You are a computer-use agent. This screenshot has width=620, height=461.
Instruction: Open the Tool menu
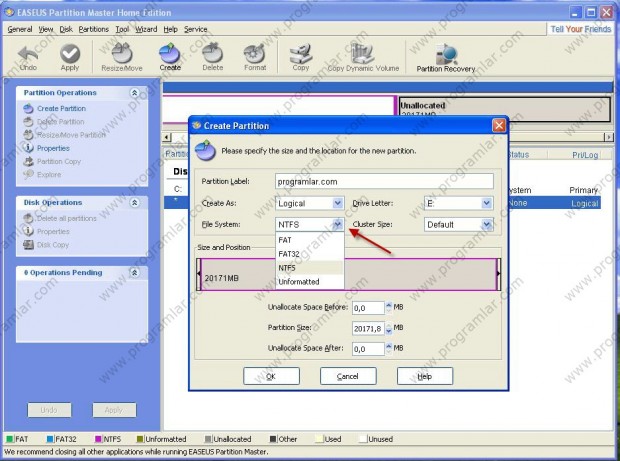(x=122, y=29)
